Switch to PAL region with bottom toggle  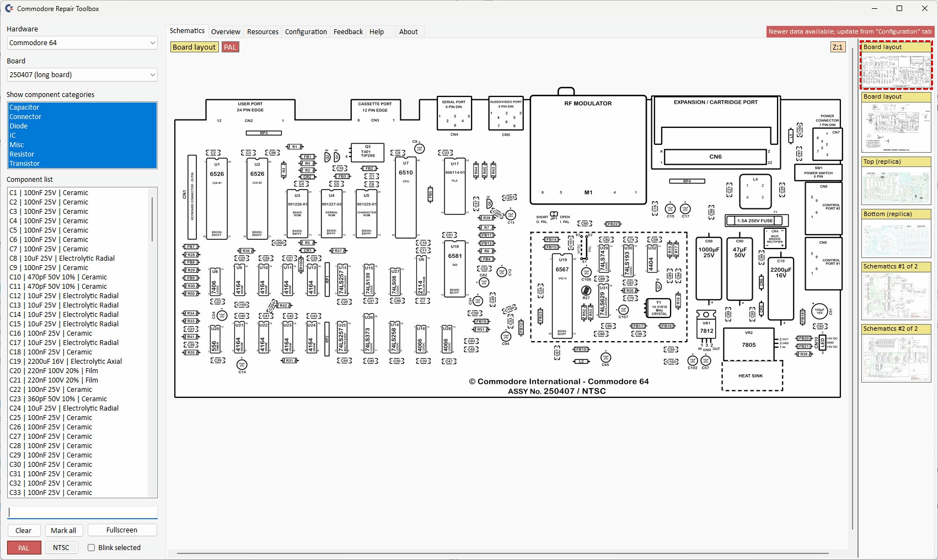pyautogui.click(x=24, y=548)
